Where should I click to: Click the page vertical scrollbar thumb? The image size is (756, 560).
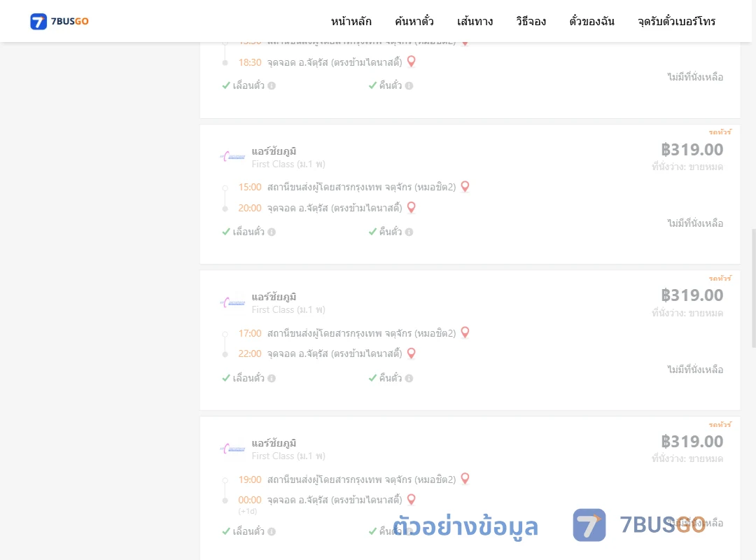(x=754, y=288)
